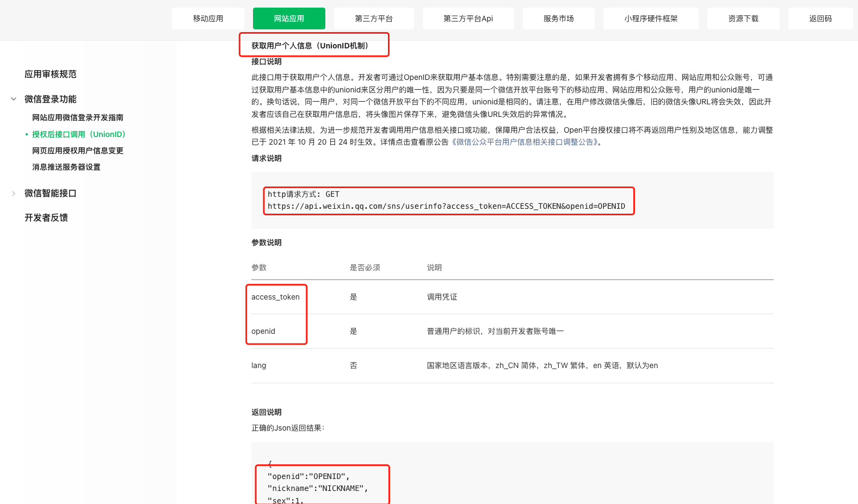Click the 接口说明 heading
This screenshot has width=858, height=504.
click(267, 61)
